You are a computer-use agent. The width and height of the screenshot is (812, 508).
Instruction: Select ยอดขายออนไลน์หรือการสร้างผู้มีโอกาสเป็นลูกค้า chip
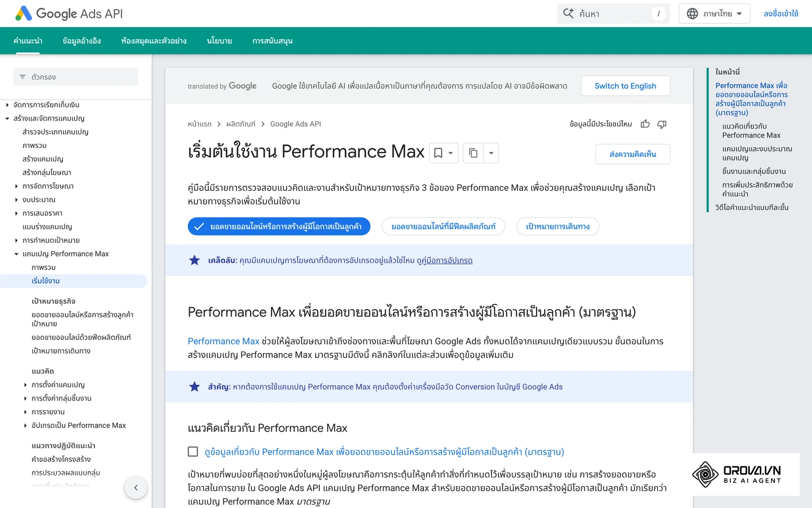[x=279, y=227]
